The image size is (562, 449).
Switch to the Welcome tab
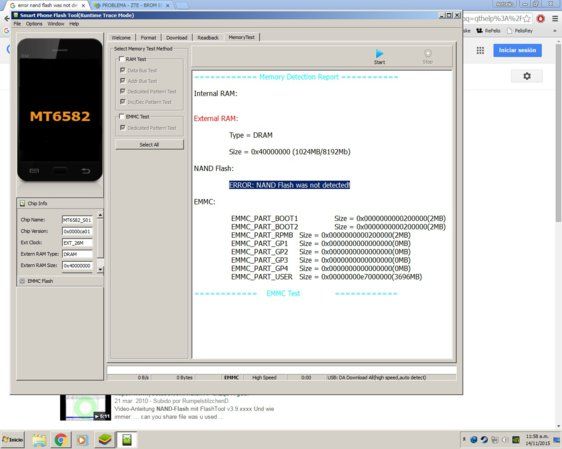click(121, 38)
